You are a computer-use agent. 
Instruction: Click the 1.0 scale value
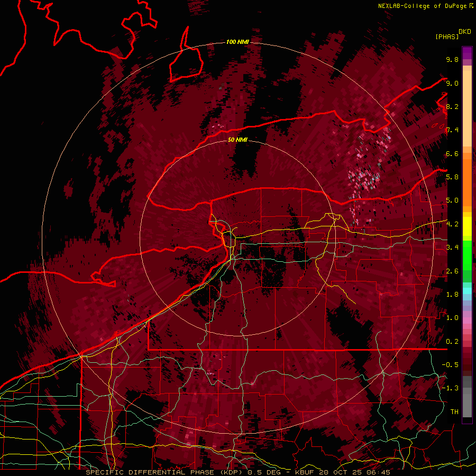tap(452, 318)
